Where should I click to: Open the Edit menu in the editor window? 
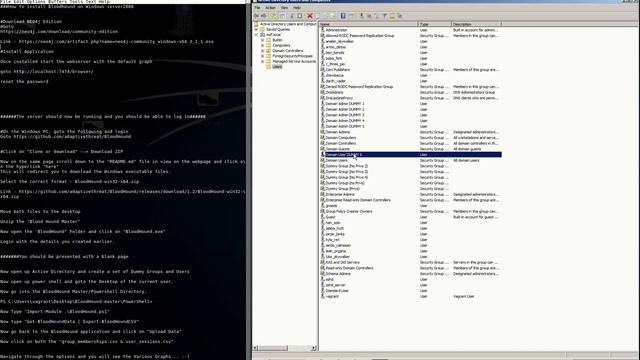[18, 2]
